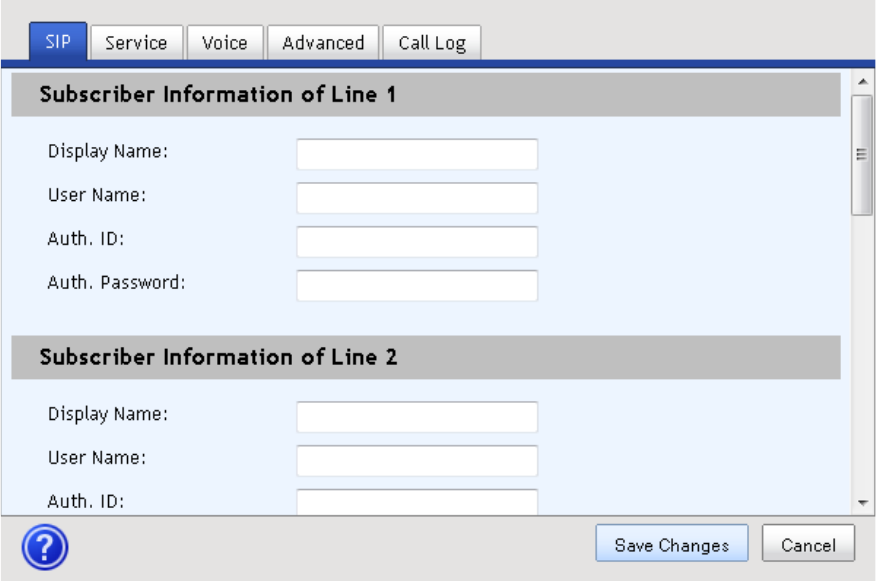Click the Line 1 Auth. Password field

tap(417, 285)
